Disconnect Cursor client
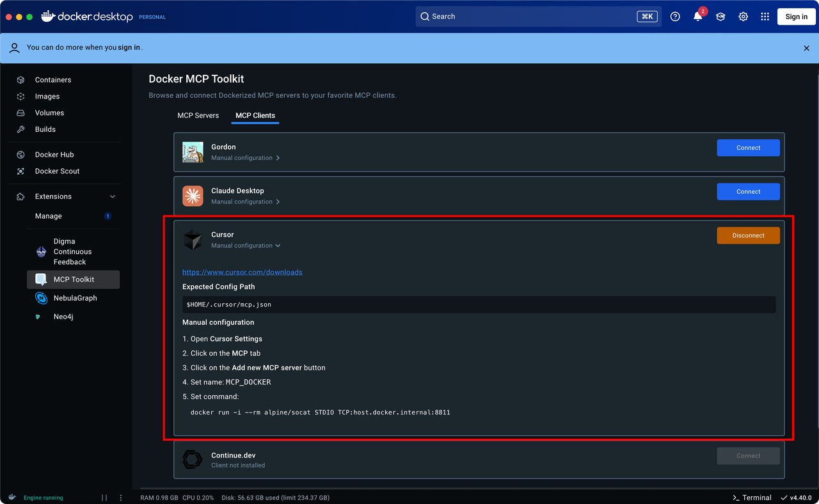The height and width of the screenshot is (504, 819). [x=748, y=235]
